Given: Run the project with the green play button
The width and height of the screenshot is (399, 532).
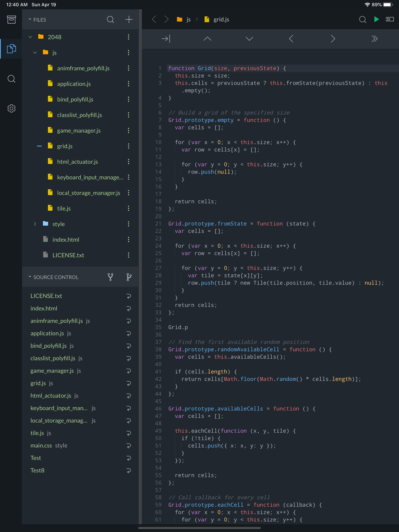Looking at the screenshot, I should point(376,19).
